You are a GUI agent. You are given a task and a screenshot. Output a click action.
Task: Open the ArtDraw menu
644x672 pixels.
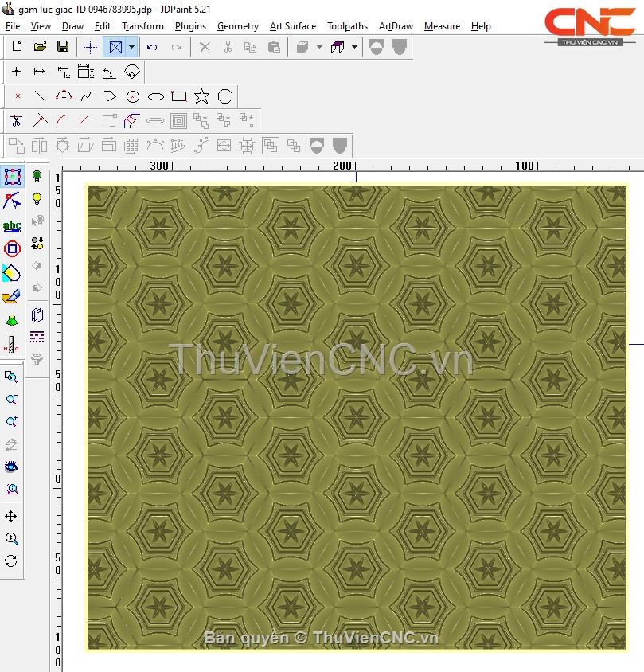coord(396,26)
